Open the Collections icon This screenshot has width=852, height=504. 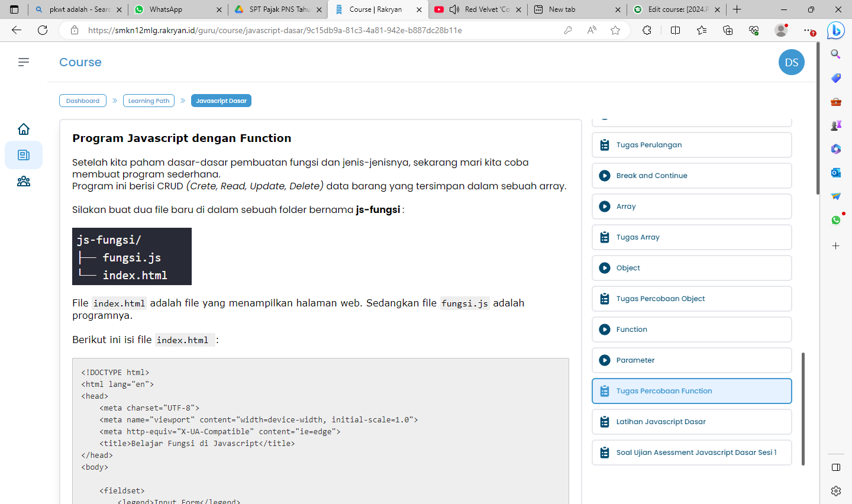(x=728, y=30)
